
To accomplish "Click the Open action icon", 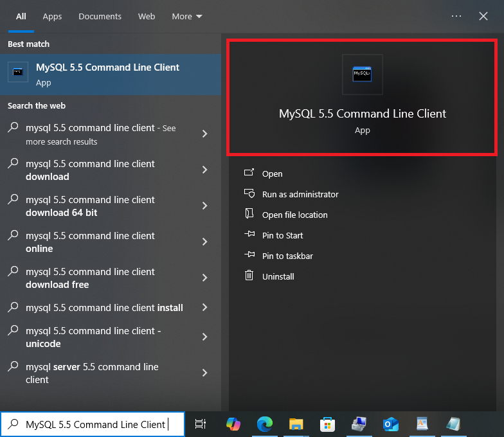I will click(x=249, y=173).
